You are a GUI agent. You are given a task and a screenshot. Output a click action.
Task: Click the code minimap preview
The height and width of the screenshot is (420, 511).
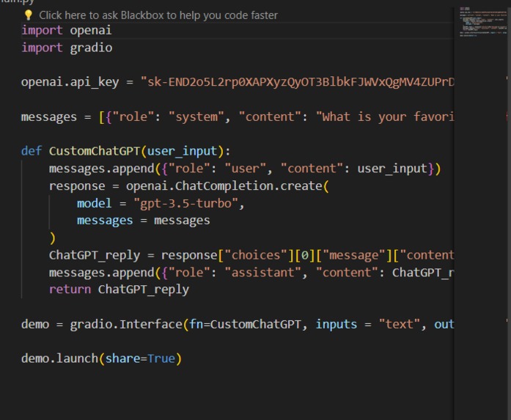coord(482,21)
